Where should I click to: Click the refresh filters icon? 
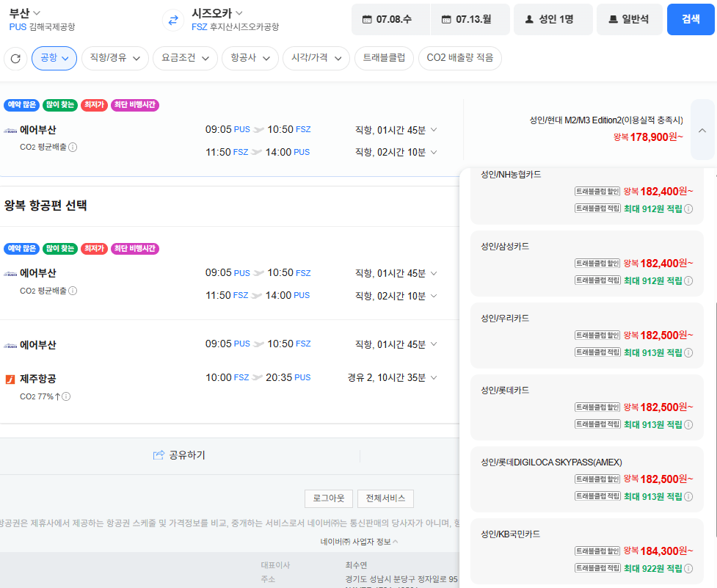tap(15, 59)
